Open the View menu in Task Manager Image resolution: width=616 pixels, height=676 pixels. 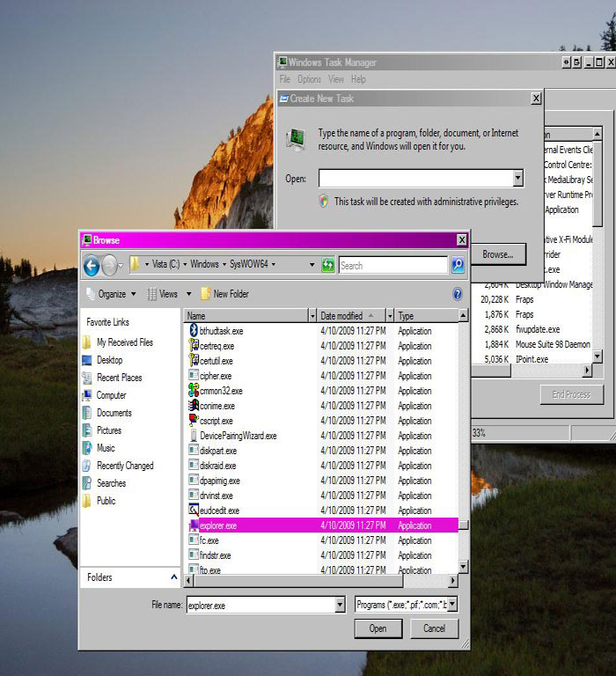(336, 79)
